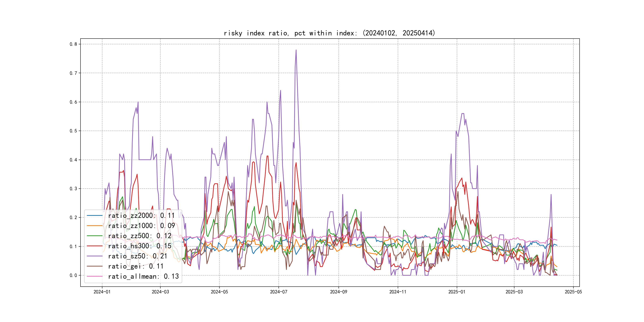Click the purple line swatch in legend

click(95, 256)
